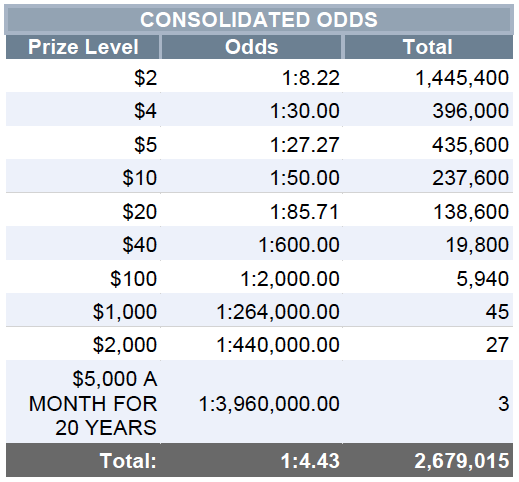Select the 5,940 total for $100

point(428,278)
